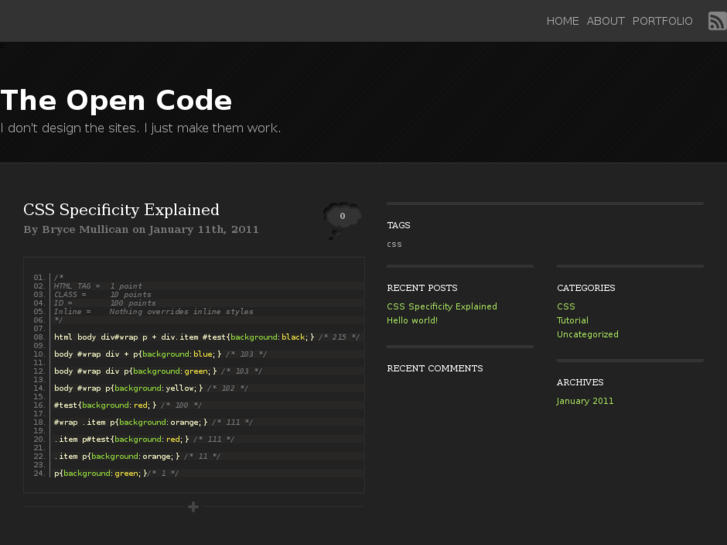727x545 pixels.
Task: Click the CSS code snippet image
Action: tap(194, 375)
